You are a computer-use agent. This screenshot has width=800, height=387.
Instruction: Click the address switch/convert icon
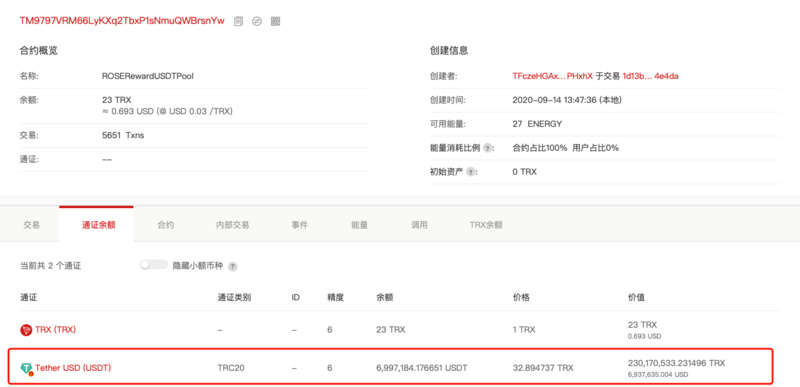coord(257,21)
